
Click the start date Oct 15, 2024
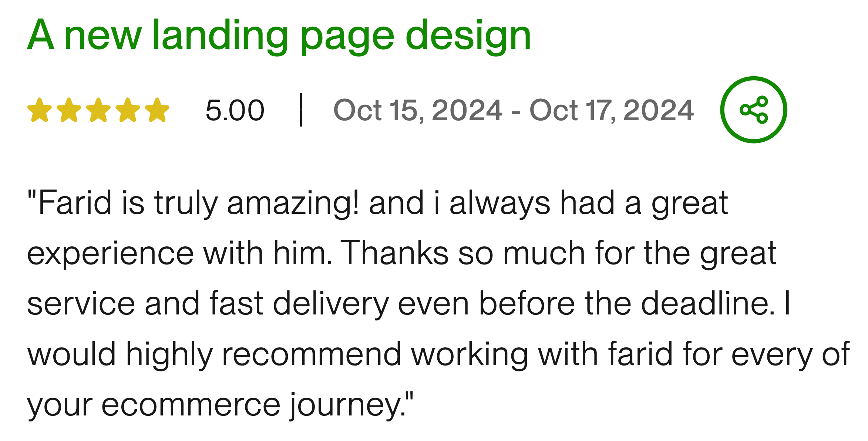click(418, 110)
